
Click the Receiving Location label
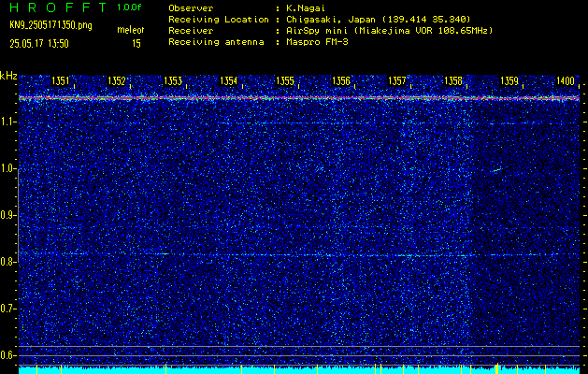(x=219, y=19)
